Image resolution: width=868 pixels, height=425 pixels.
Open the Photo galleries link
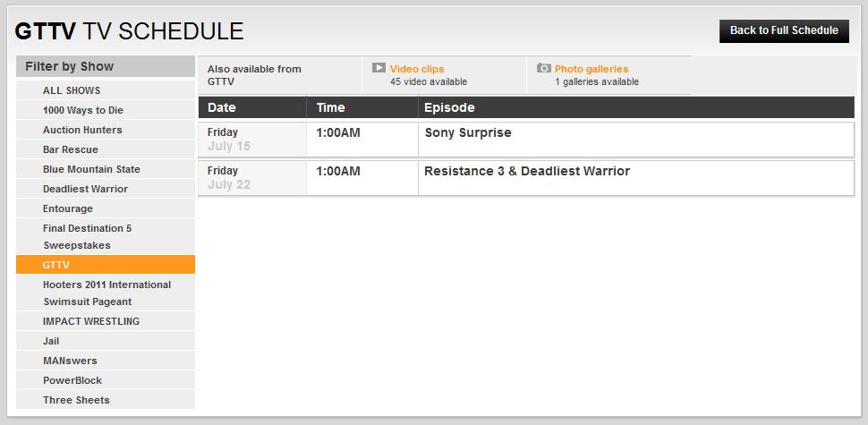pyautogui.click(x=591, y=69)
